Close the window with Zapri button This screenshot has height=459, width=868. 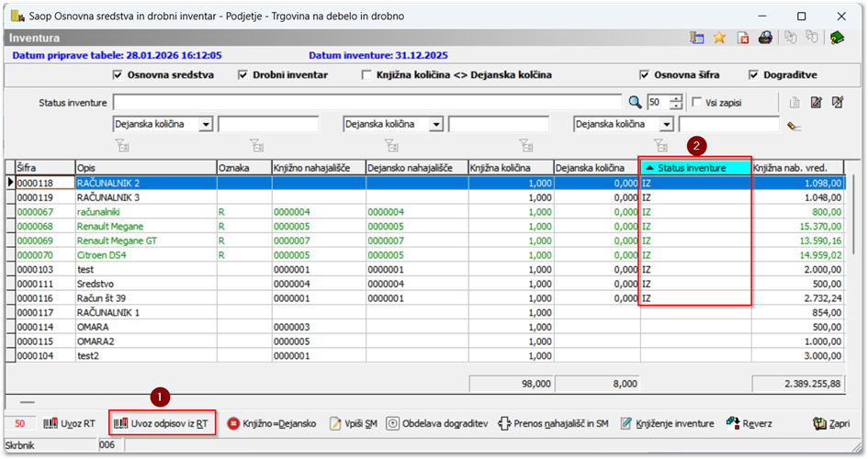831,423
